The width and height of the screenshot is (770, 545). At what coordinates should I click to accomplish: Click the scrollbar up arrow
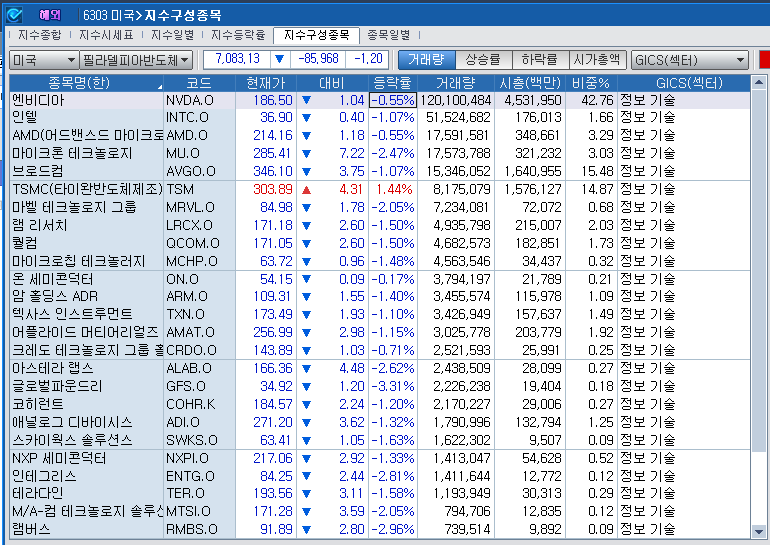[758, 83]
